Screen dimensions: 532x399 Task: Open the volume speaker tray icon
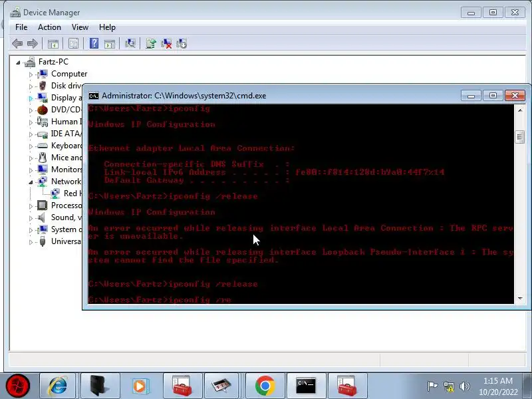point(464,386)
